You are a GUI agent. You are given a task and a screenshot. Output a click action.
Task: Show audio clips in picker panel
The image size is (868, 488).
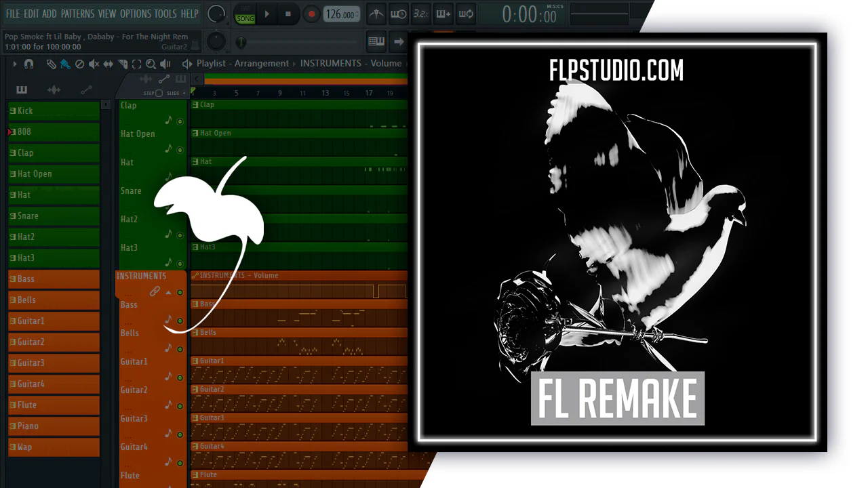coord(54,89)
